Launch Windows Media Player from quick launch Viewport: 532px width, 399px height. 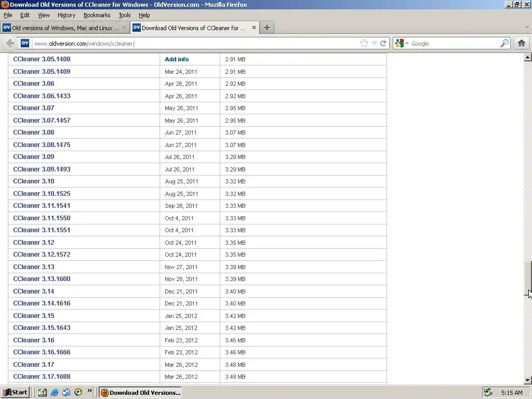[78, 393]
